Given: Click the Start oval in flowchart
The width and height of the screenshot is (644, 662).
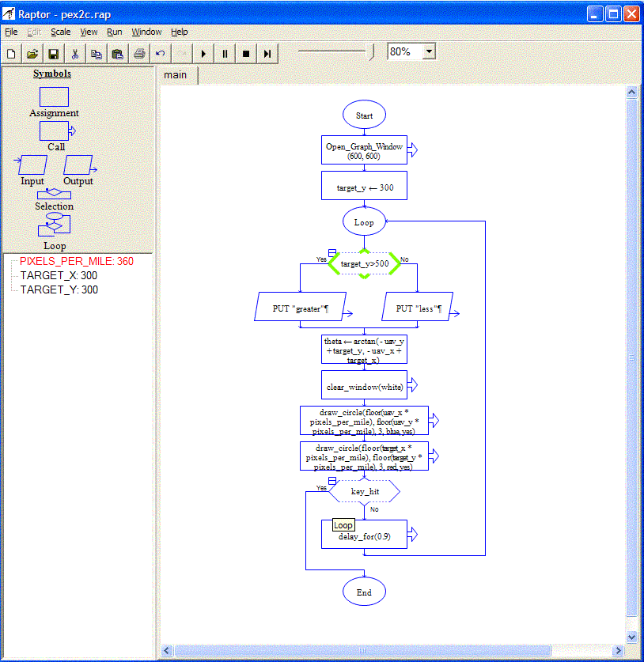Looking at the screenshot, I should click(x=364, y=115).
